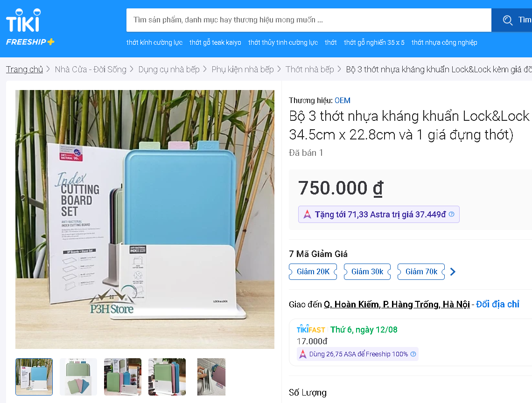Expand more discount codes with arrow

453,272
